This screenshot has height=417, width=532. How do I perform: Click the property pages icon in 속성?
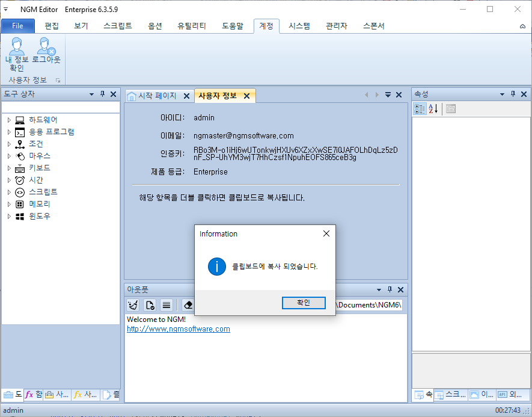tap(451, 109)
